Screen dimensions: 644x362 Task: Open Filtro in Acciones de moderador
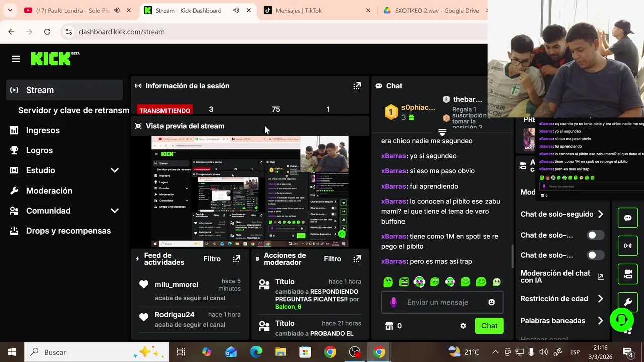coord(332,259)
